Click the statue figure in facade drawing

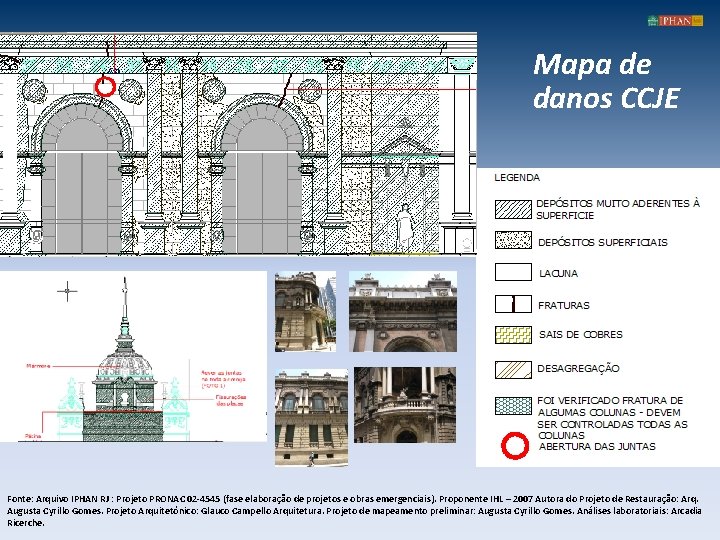point(404,228)
